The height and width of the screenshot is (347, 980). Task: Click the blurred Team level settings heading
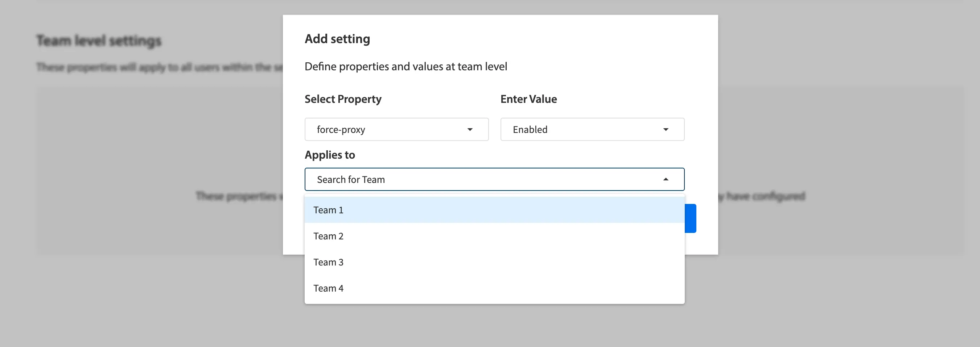tap(99, 41)
